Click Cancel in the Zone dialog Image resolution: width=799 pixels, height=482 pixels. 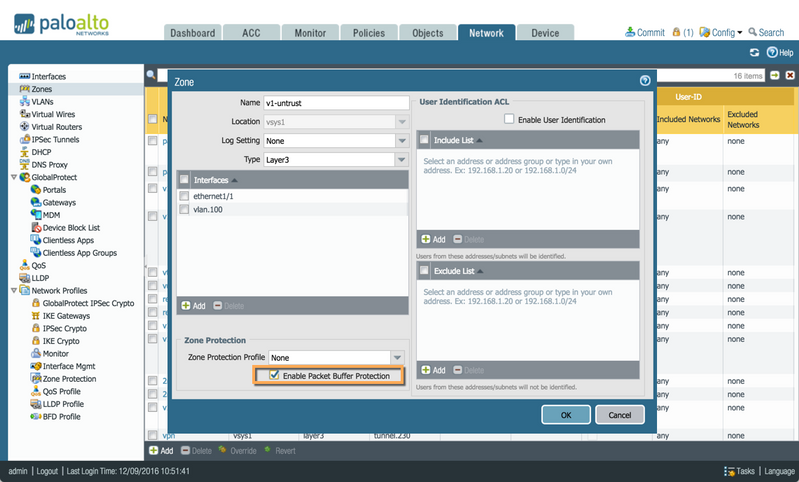tap(620, 415)
